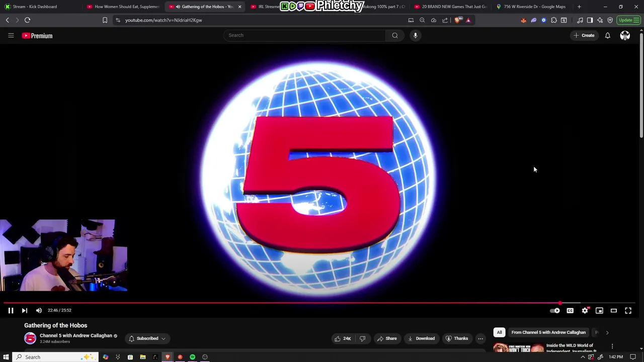The height and width of the screenshot is (362, 644).
Task: Open Spotify from the taskbar
Action: pos(192,357)
